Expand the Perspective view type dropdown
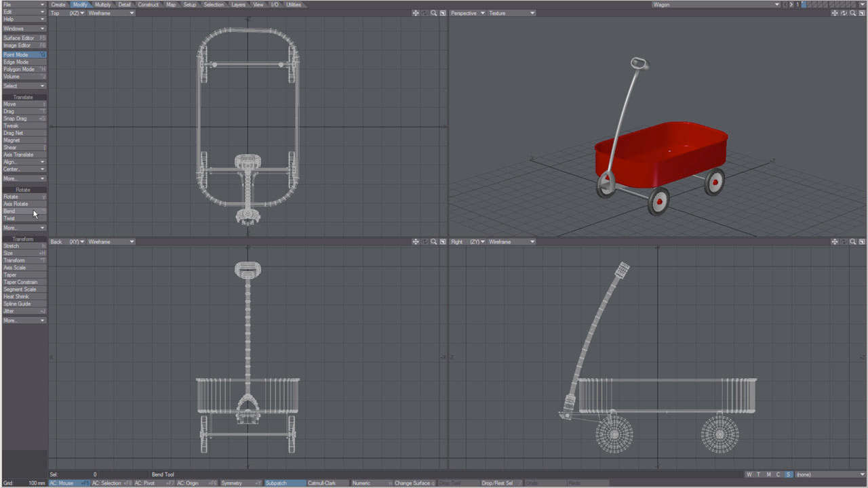Screen dimensions: 868x488 tap(468, 14)
